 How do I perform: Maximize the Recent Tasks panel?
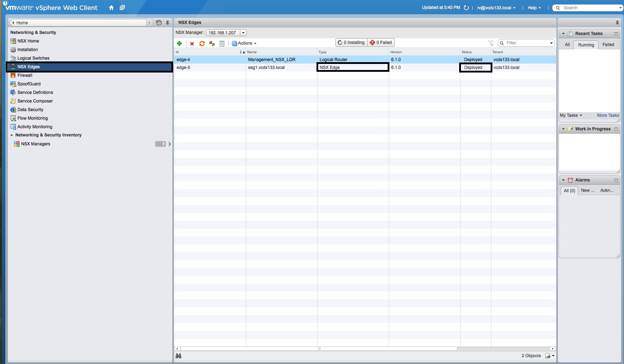click(x=616, y=34)
